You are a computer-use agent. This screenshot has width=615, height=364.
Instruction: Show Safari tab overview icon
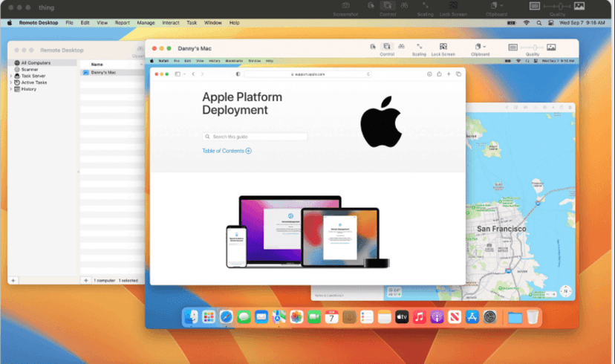click(x=458, y=74)
